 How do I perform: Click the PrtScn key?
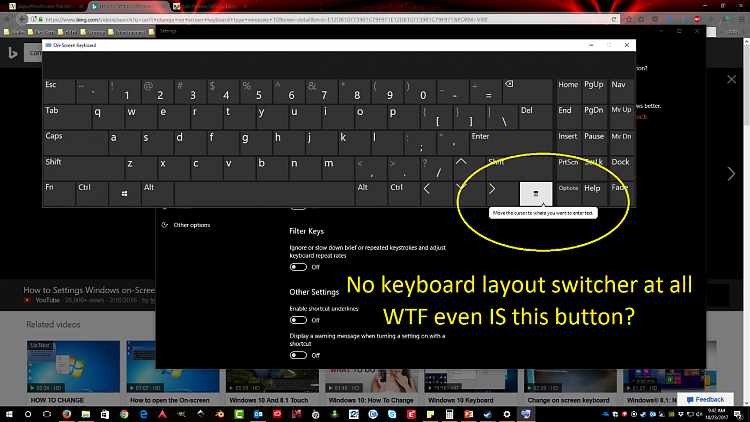click(x=568, y=168)
